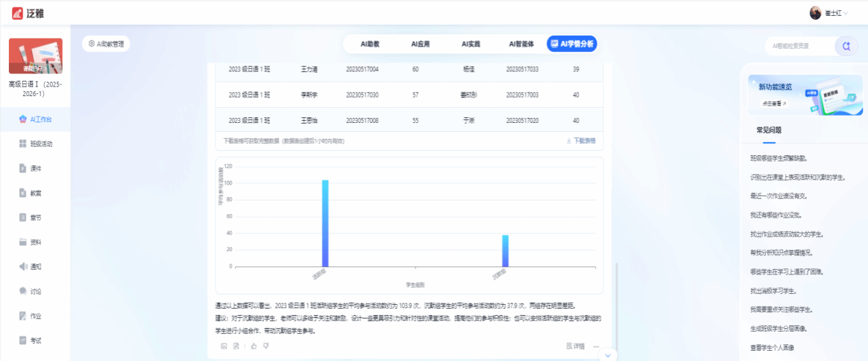Open the three-dot more options menu
The image size is (868, 361).
point(596,346)
